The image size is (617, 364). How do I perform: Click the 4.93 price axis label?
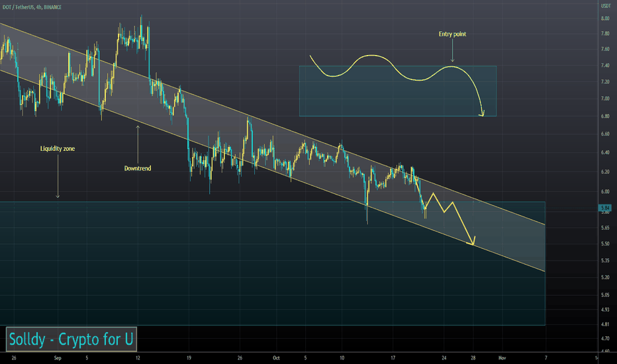605,310
